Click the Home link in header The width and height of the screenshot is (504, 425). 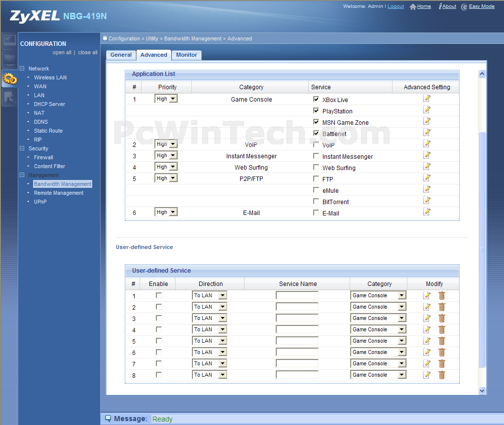point(424,6)
